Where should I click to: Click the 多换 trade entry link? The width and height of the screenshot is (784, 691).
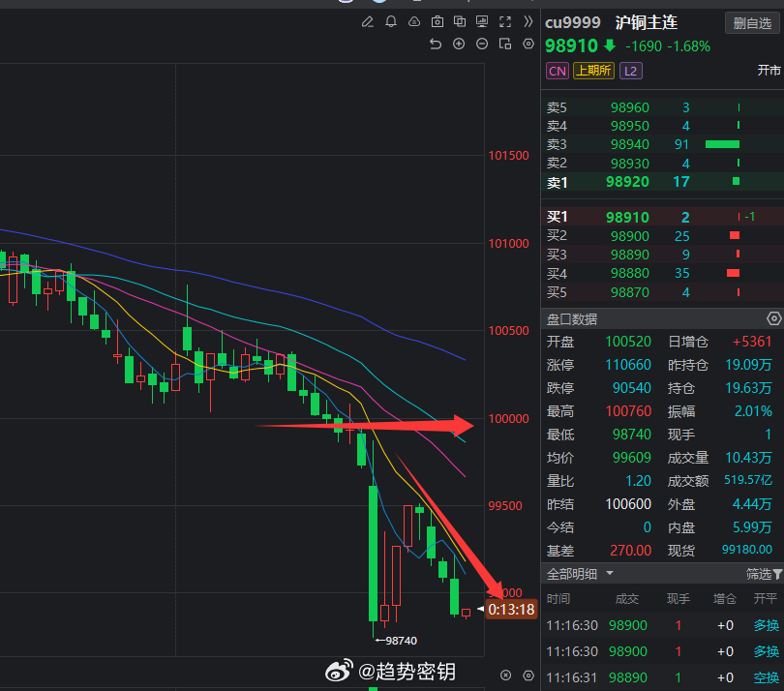767,625
